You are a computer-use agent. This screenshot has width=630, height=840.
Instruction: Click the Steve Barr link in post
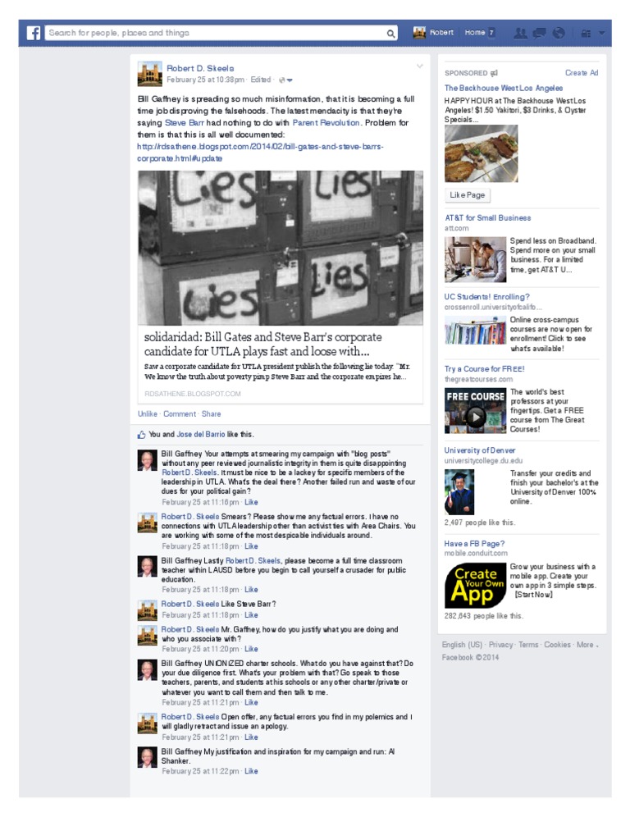click(x=185, y=123)
